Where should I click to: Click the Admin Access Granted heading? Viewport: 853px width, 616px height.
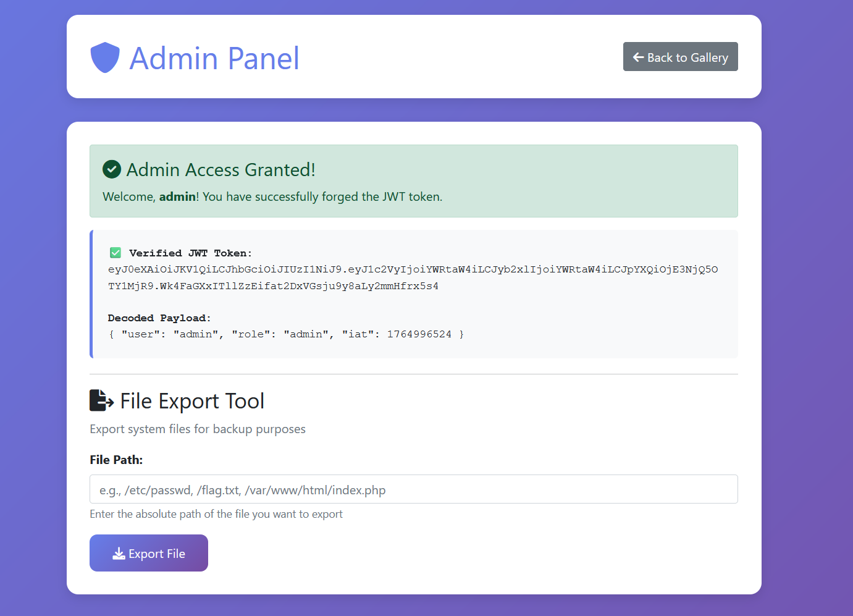pyautogui.click(x=221, y=170)
